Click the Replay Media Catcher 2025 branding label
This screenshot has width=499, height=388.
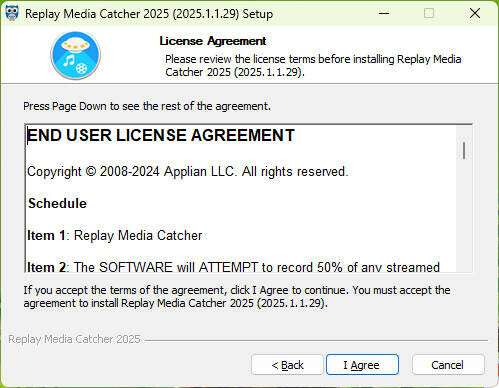pos(74,339)
